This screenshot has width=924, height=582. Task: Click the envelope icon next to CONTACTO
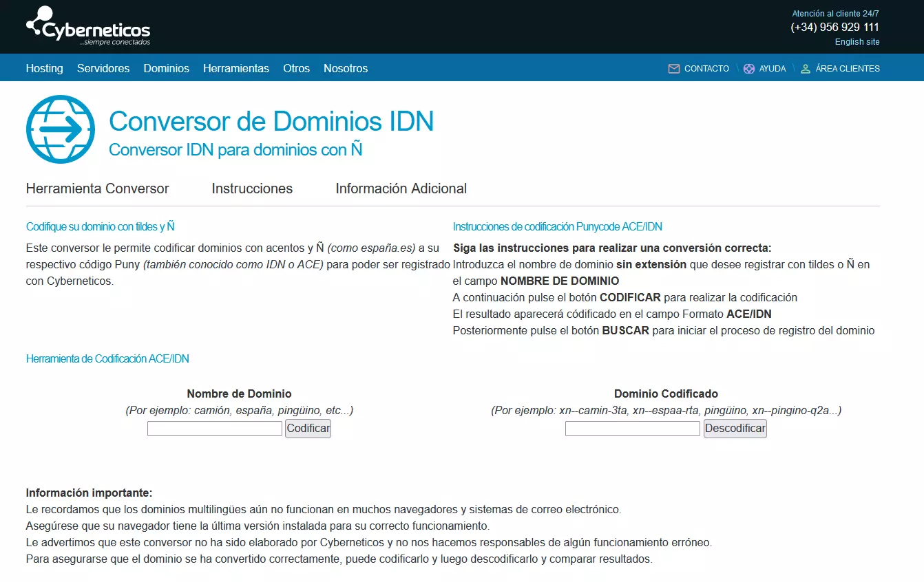point(673,68)
